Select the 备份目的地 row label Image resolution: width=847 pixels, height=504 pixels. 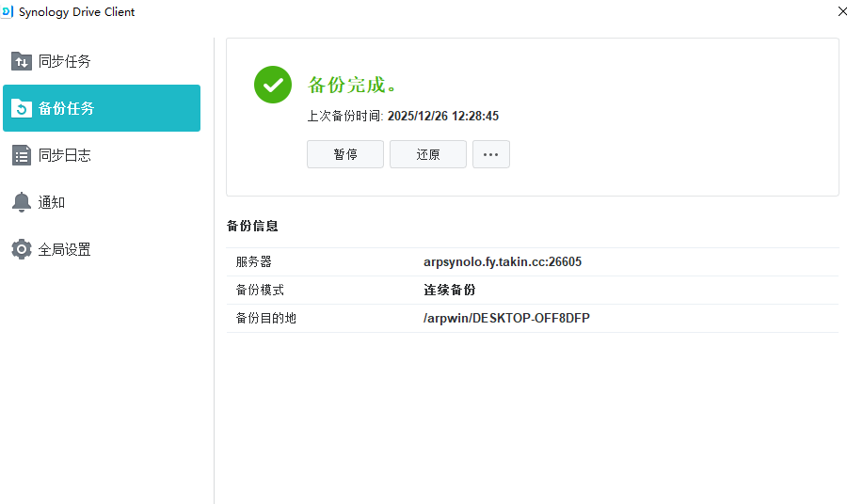pyautogui.click(x=266, y=318)
